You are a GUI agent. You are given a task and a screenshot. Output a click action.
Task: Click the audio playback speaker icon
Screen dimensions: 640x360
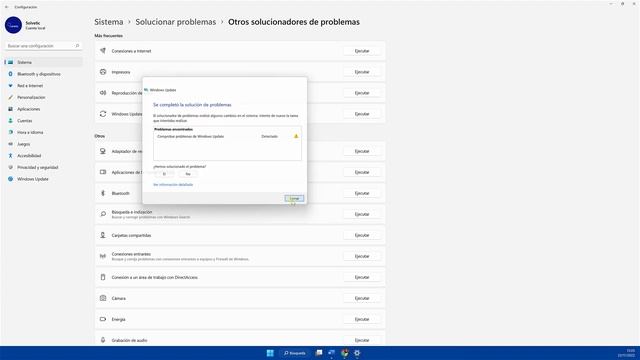click(103, 93)
